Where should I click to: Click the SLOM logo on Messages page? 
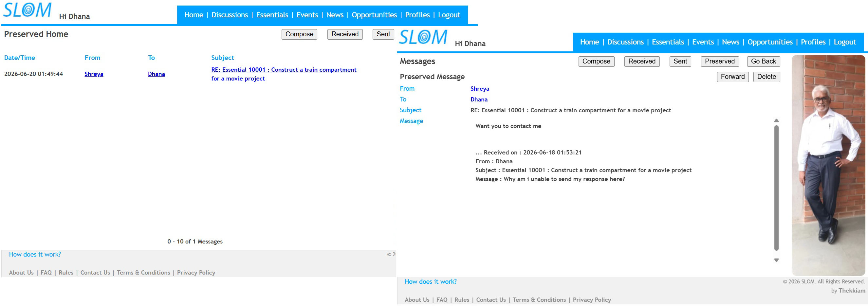click(x=423, y=37)
